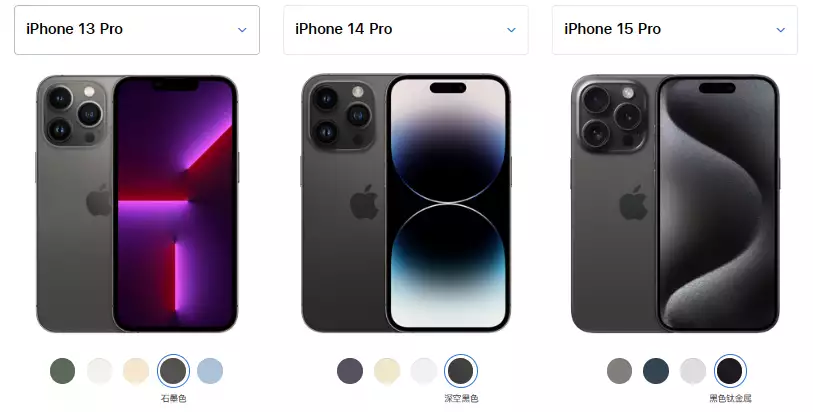
Task: Open the iPhone 15 Pro model dropdown
Action: click(x=675, y=30)
